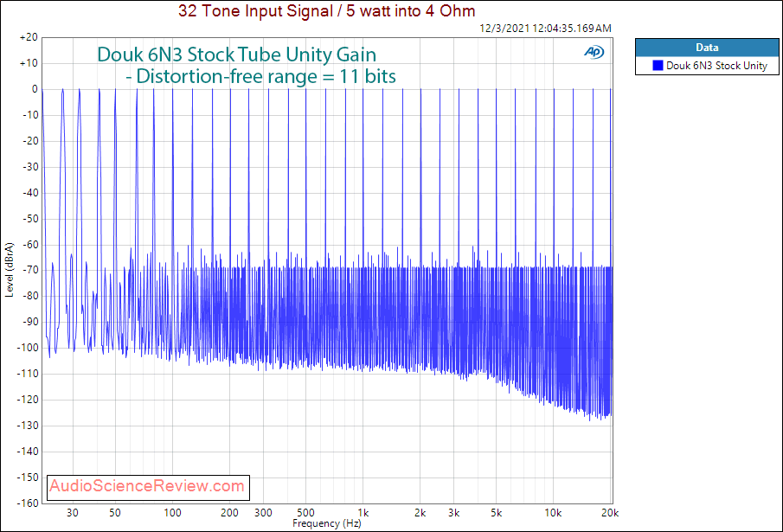Click the '200' frequency axis tick label
The width and height of the screenshot is (783, 532).
pos(229,513)
